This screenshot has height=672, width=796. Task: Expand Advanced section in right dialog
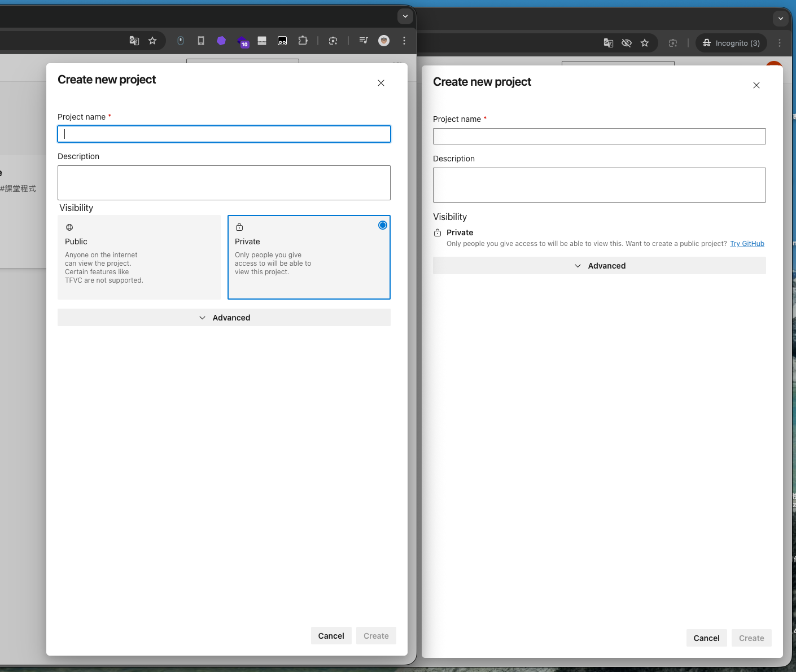pos(600,265)
